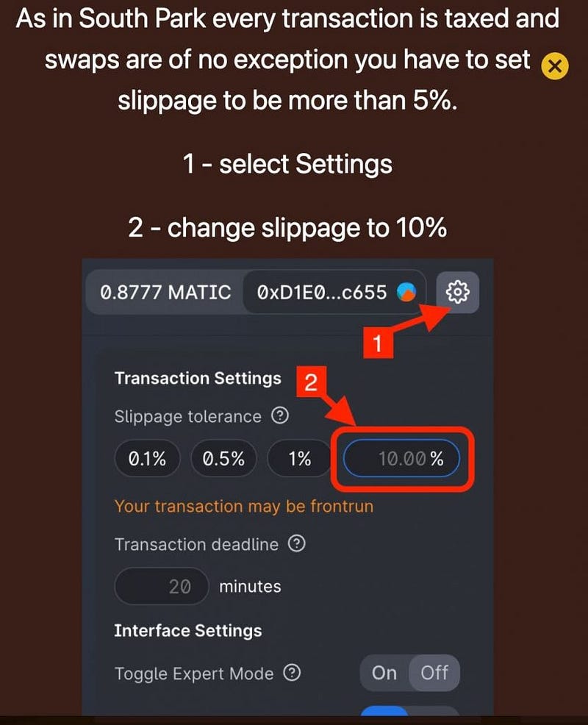Show transaction deadline help tooltip

[297, 543]
